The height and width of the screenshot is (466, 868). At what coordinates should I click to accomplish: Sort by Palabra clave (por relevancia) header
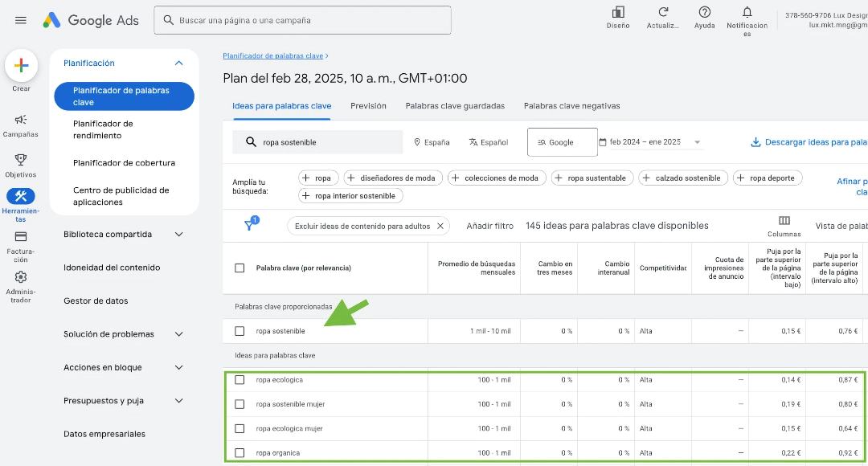click(x=303, y=268)
